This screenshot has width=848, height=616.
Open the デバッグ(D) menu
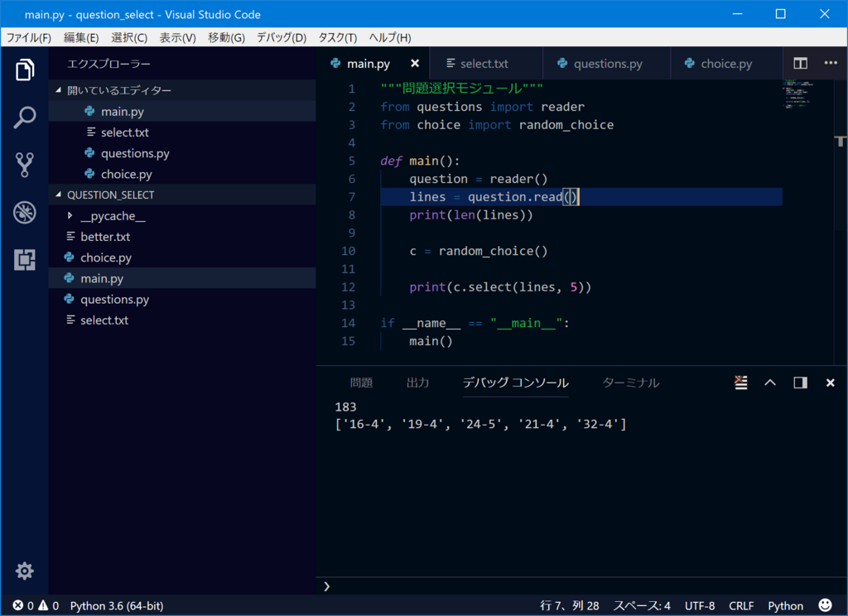(282, 37)
